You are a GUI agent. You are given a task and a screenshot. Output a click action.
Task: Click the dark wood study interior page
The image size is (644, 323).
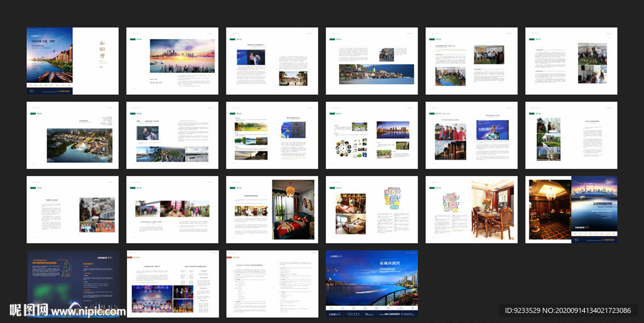[x=548, y=209]
